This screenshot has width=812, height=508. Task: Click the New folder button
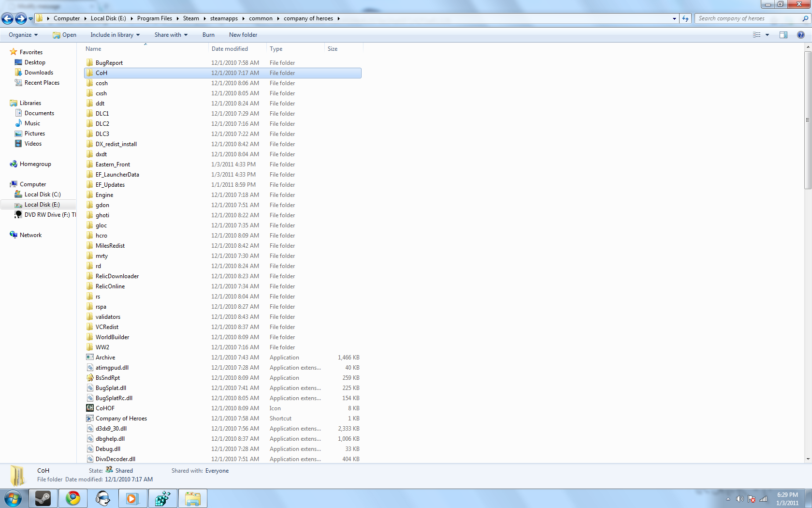(x=243, y=35)
